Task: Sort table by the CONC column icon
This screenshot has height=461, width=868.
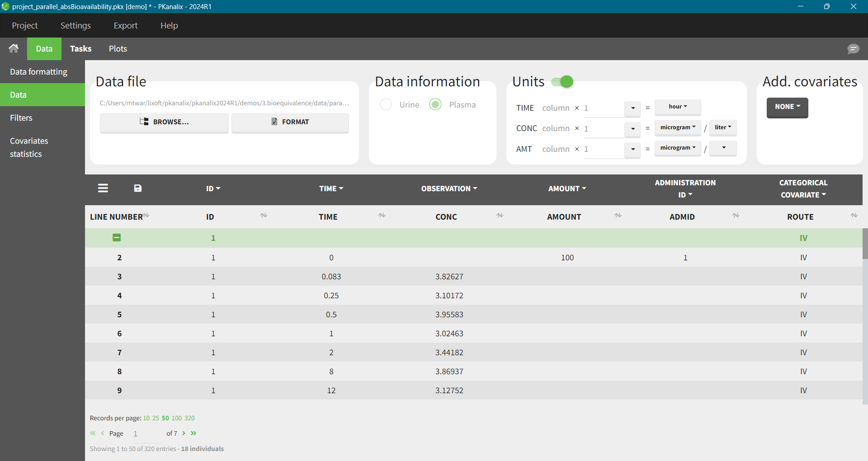Action: [x=500, y=216]
